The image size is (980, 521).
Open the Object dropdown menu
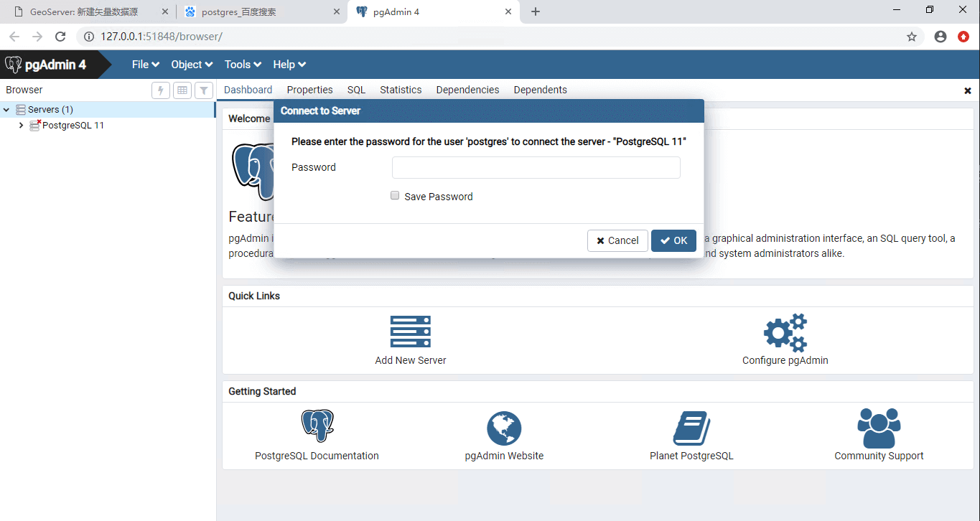[192, 65]
